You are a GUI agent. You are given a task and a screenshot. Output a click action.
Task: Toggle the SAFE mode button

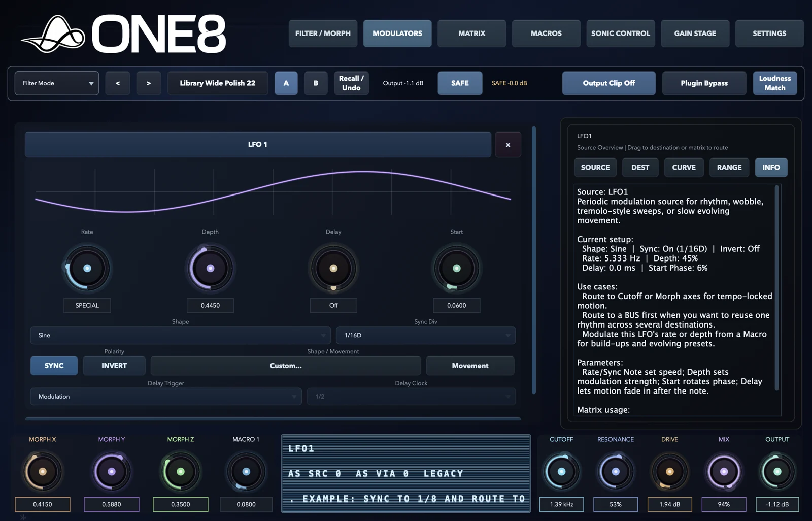[x=460, y=83]
